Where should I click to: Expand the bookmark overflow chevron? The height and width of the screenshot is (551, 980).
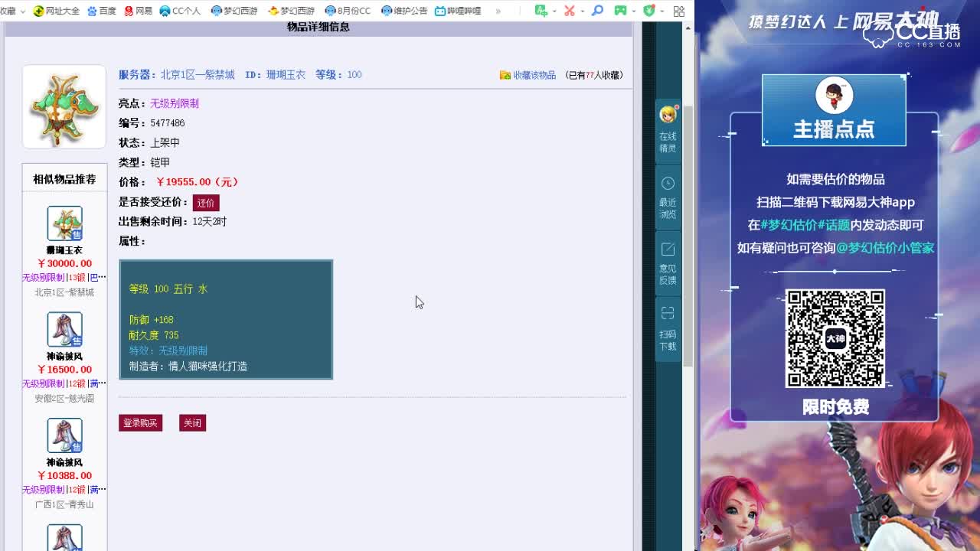pos(498,11)
